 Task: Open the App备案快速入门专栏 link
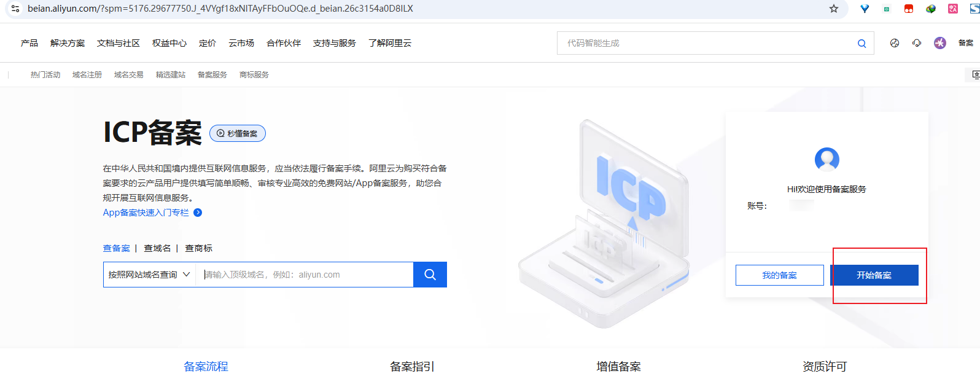[x=146, y=213]
